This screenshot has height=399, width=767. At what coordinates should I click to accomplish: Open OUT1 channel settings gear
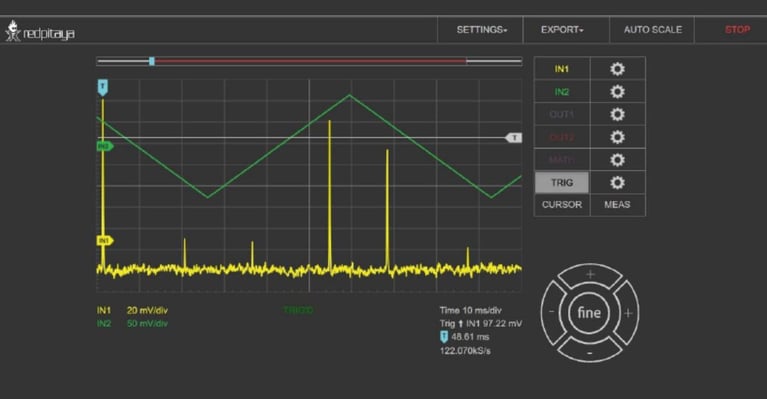(617, 114)
